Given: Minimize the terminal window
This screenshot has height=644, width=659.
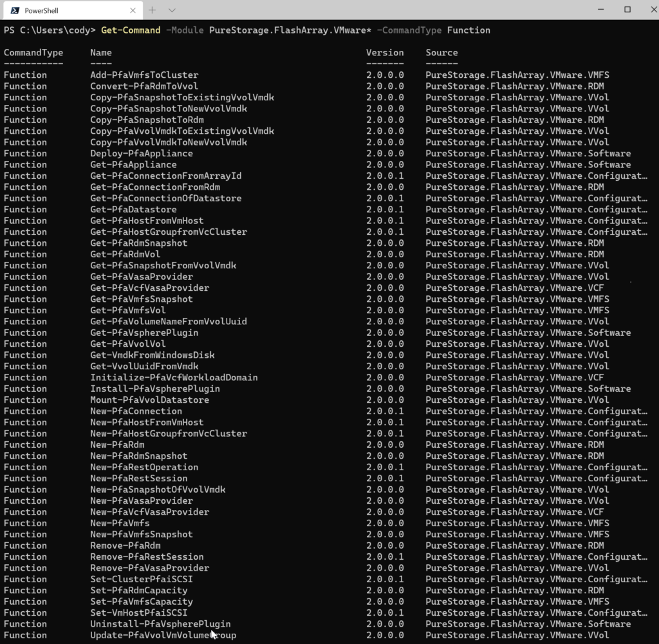Looking at the screenshot, I should (601, 9).
